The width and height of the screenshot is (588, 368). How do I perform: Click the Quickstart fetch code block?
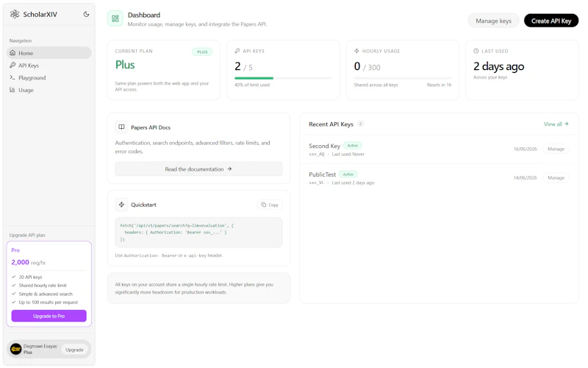tap(198, 232)
